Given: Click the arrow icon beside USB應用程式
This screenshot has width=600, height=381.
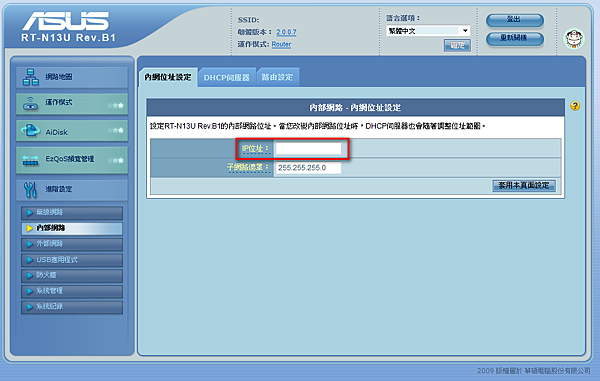Looking at the screenshot, I should pyautogui.click(x=29, y=260).
